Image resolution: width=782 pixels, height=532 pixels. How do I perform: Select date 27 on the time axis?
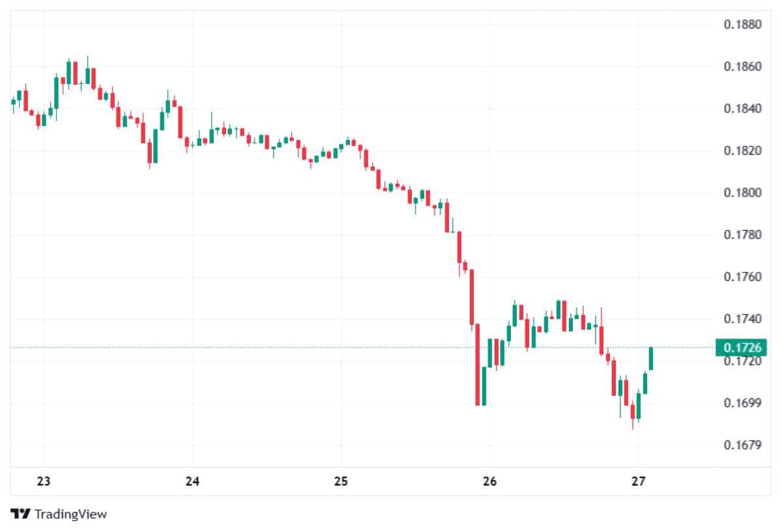[x=638, y=482]
